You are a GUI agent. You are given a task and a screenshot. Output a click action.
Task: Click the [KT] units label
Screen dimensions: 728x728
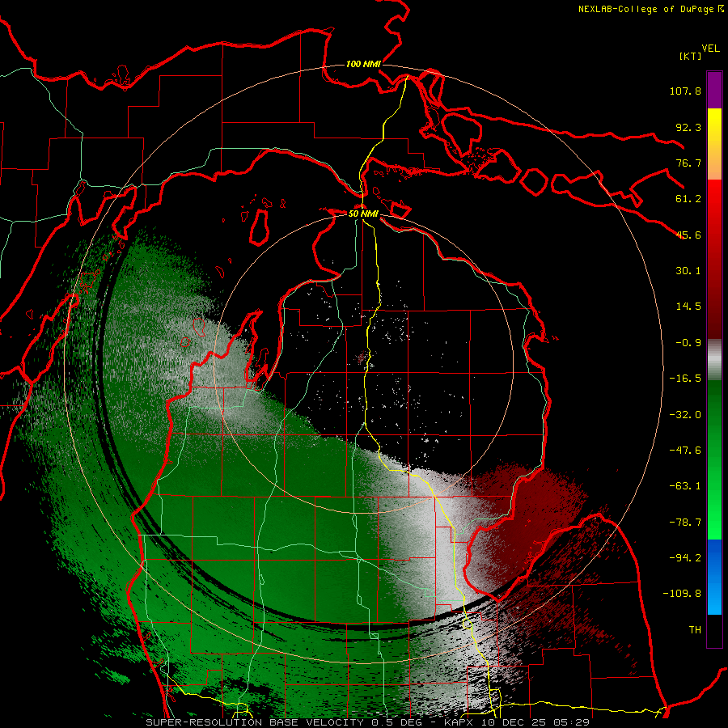click(690, 56)
